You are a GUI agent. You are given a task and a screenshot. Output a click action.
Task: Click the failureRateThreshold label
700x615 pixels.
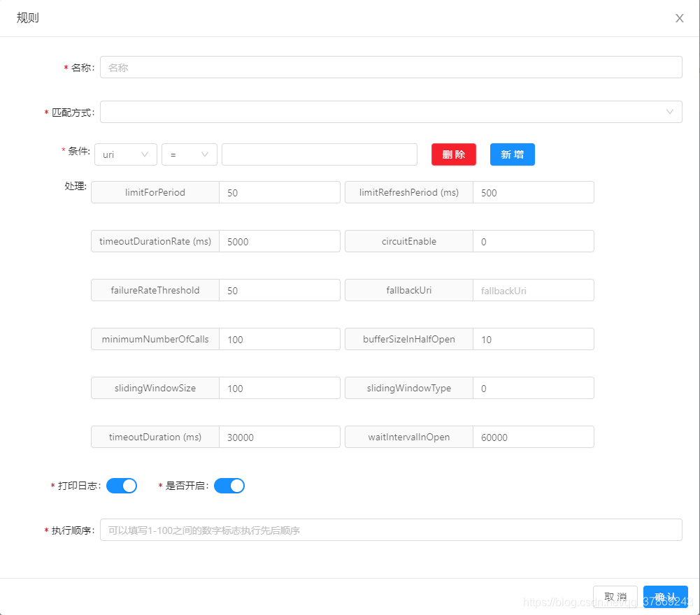155,290
